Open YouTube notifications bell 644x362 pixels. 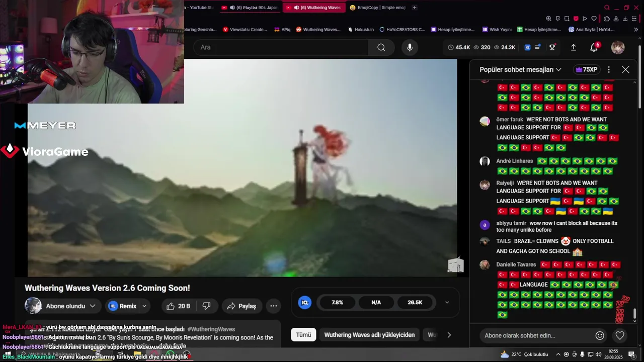tap(594, 47)
